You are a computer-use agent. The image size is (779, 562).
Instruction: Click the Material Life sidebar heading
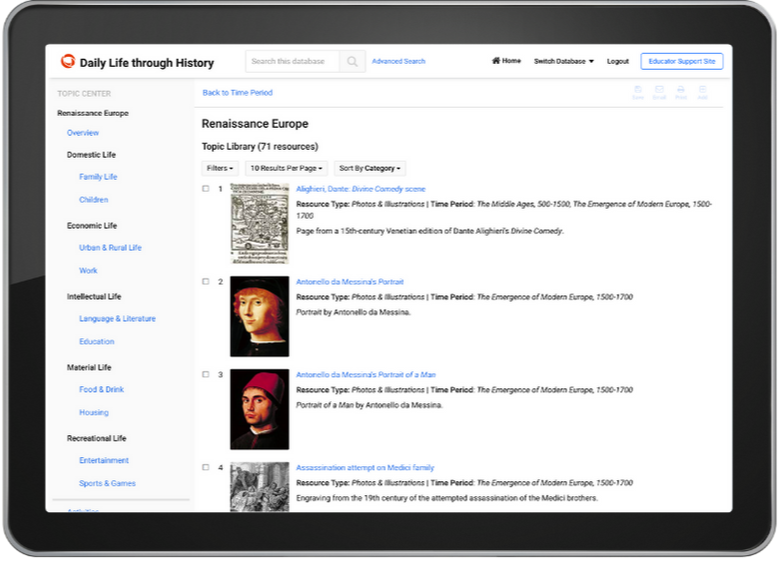(89, 367)
